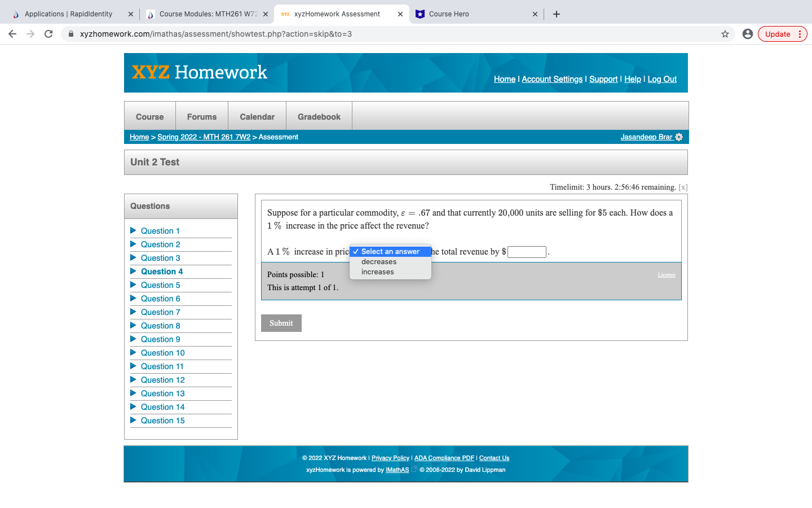Select 'increases' in the answer dropdown
This screenshot has width=812, height=508.
(378, 271)
